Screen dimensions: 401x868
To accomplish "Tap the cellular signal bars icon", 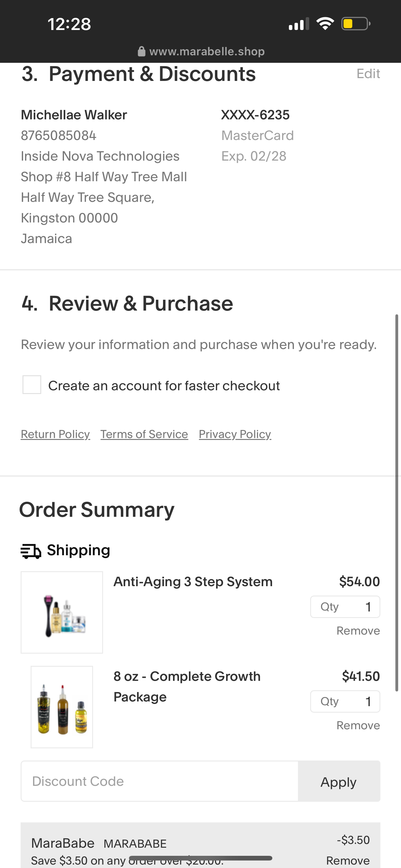I will tap(299, 24).
